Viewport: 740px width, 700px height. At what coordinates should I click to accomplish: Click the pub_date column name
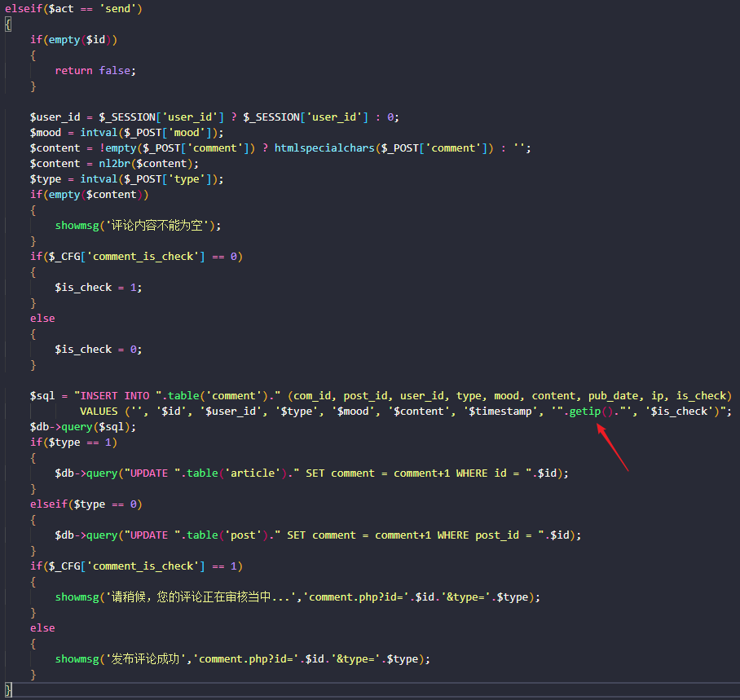[613, 395]
